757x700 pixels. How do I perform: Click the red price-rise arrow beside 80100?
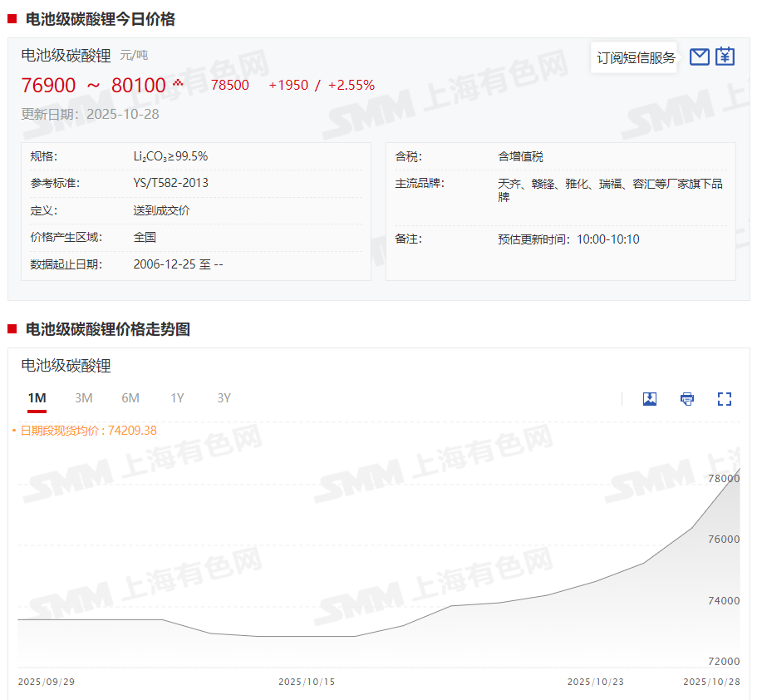click(x=178, y=83)
